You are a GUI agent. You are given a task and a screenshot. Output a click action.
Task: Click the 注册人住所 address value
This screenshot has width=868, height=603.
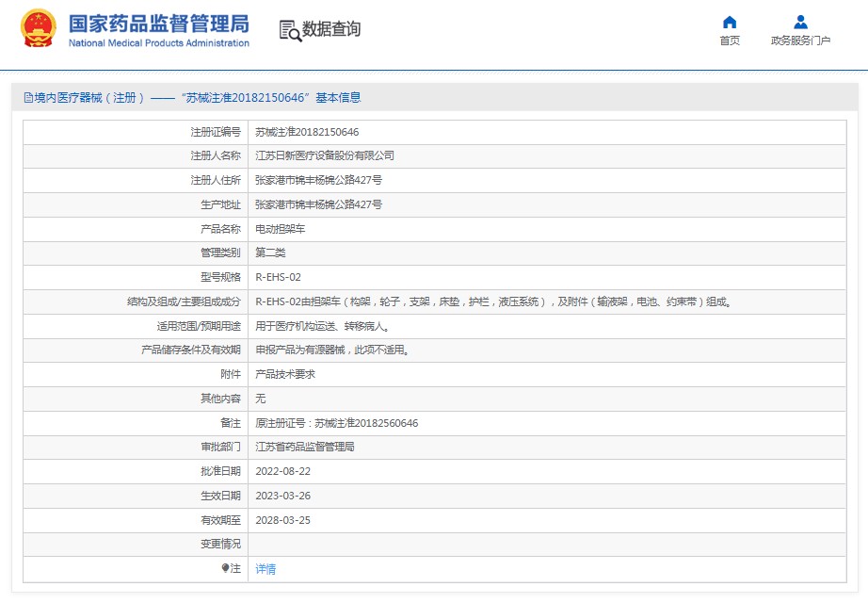[x=318, y=180]
